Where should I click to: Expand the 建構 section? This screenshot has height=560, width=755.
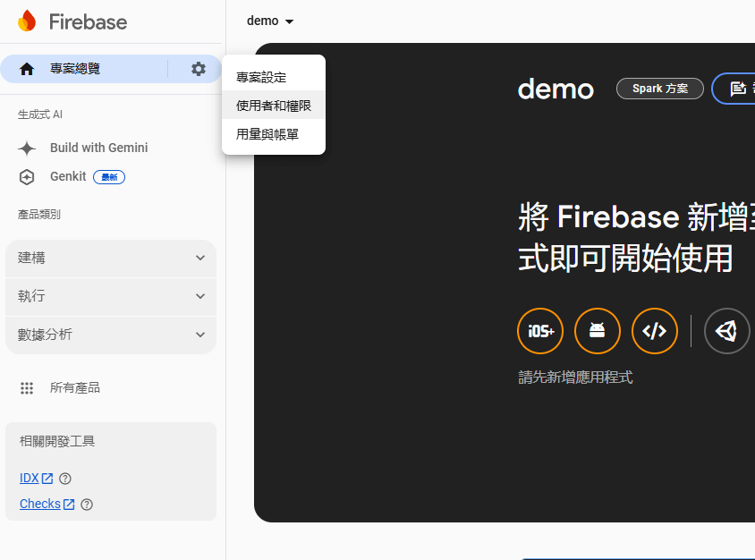point(111,258)
